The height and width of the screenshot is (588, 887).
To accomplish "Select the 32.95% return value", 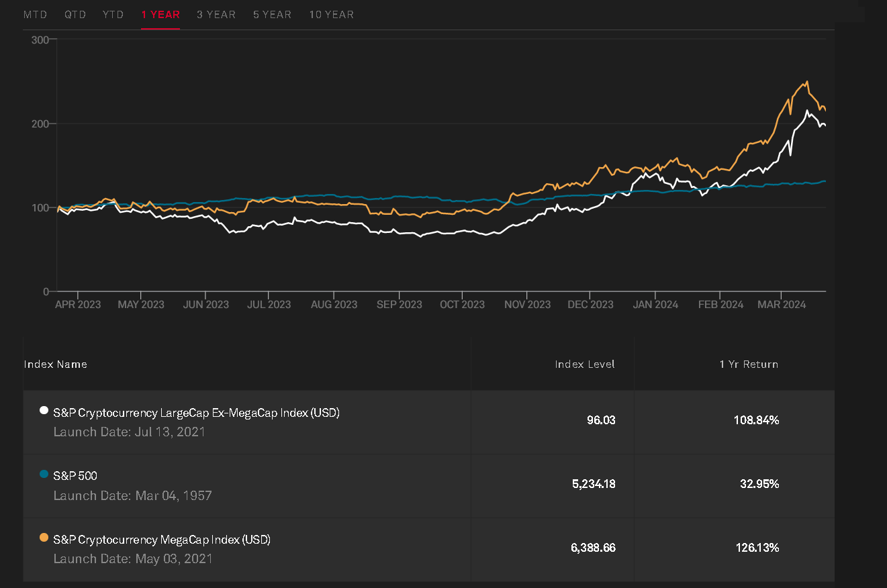I will [x=760, y=484].
